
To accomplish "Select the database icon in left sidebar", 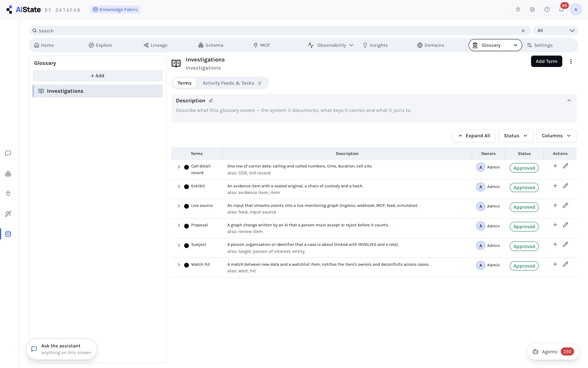I will point(8,234).
